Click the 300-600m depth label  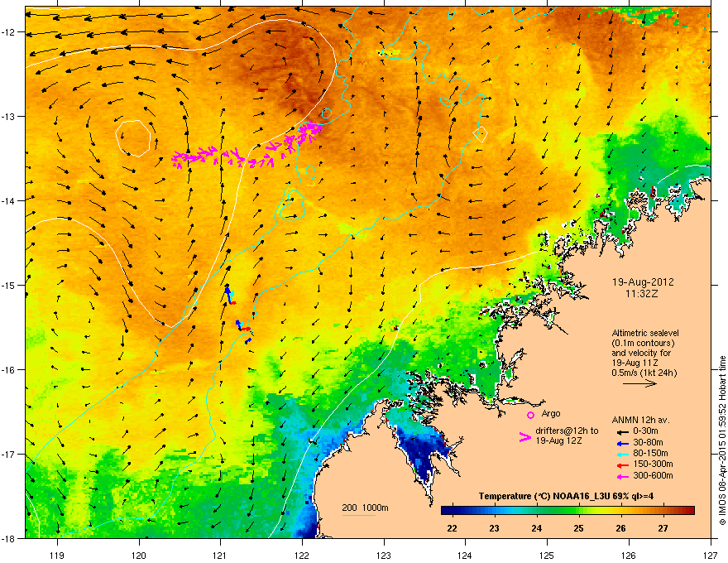pyautogui.click(x=653, y=475)
